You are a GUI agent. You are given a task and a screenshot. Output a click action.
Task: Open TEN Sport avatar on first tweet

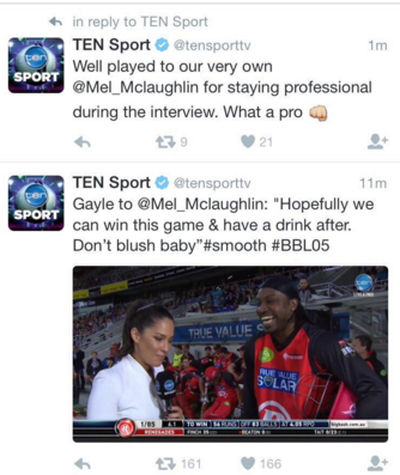tap(36, 65)
